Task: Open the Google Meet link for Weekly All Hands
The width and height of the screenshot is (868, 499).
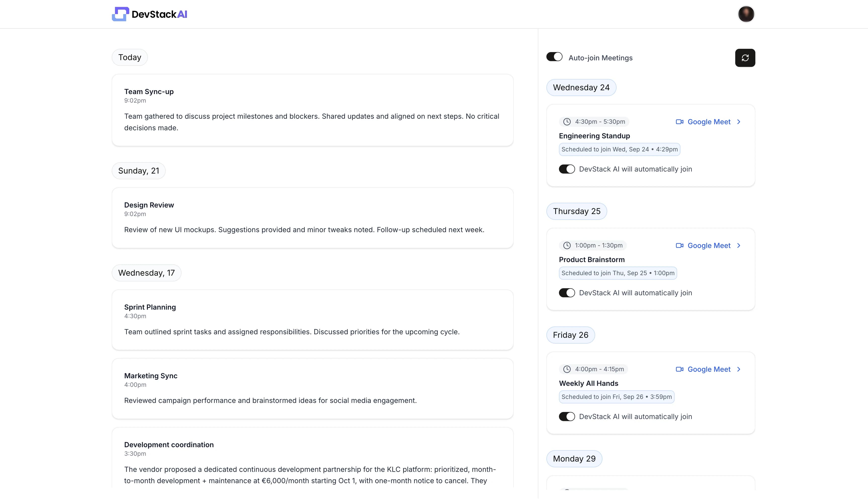Action: pos(708,369)
